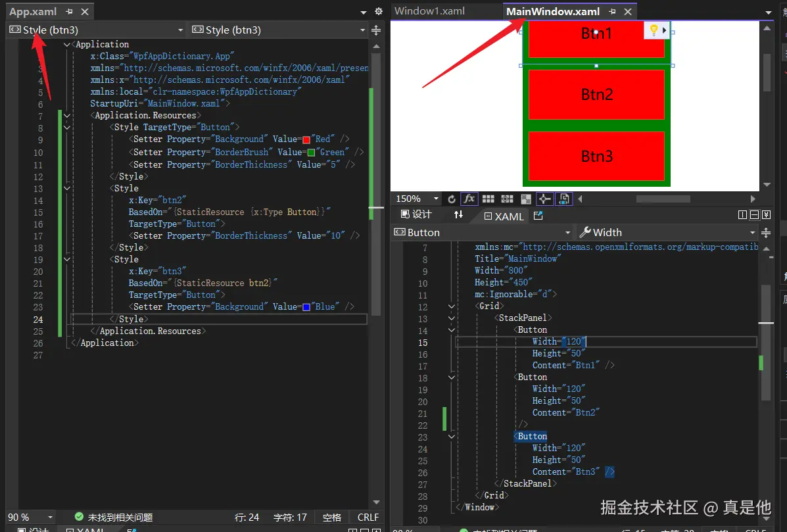The image size is (787, 532).
Task: Switch to the XAML view tab
Action: click(x=504, y=216)
